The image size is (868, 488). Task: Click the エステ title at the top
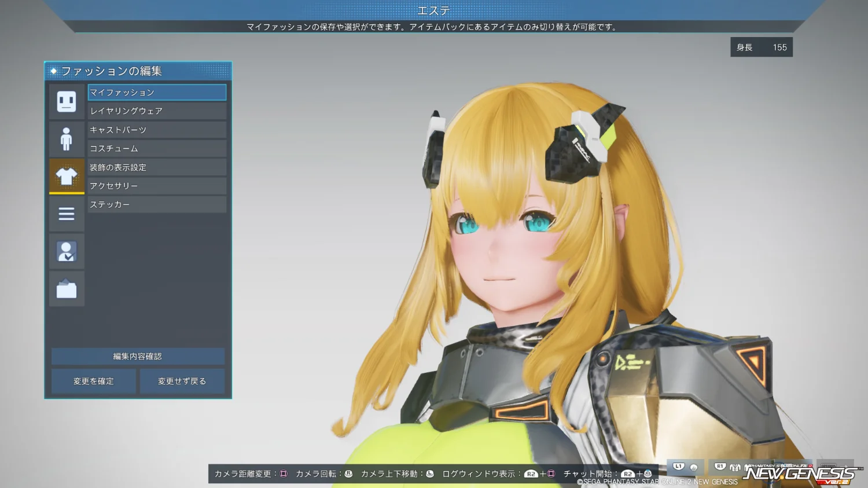pyautogui.click(x=433, y=10)
